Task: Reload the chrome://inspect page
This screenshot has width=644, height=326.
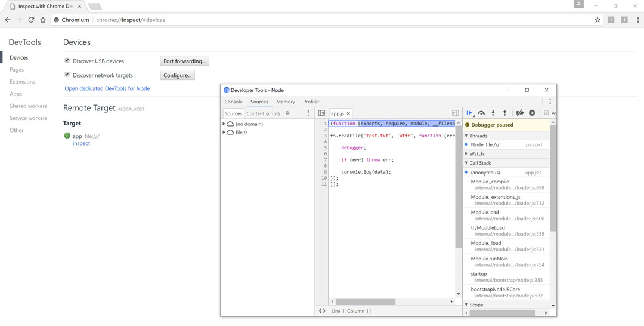Action: [31, 20]
